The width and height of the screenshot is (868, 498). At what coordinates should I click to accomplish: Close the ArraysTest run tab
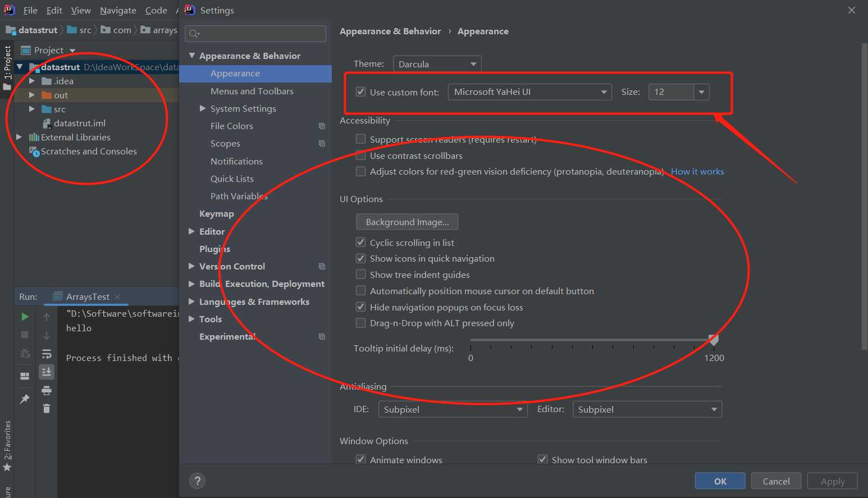point(117,296)
